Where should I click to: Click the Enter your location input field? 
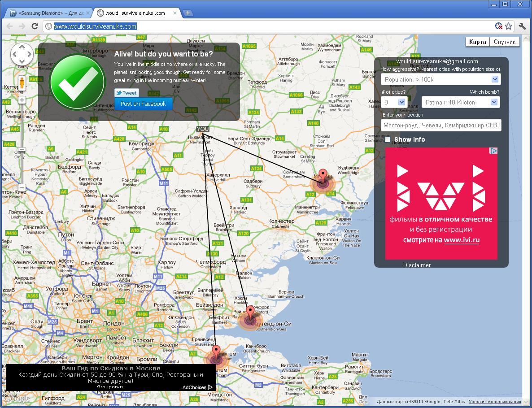pyautogui.click(x=441, y=125)
